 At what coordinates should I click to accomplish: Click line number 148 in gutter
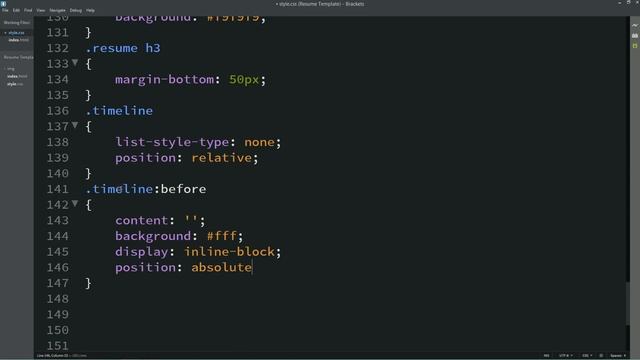(x=58, y=299)
